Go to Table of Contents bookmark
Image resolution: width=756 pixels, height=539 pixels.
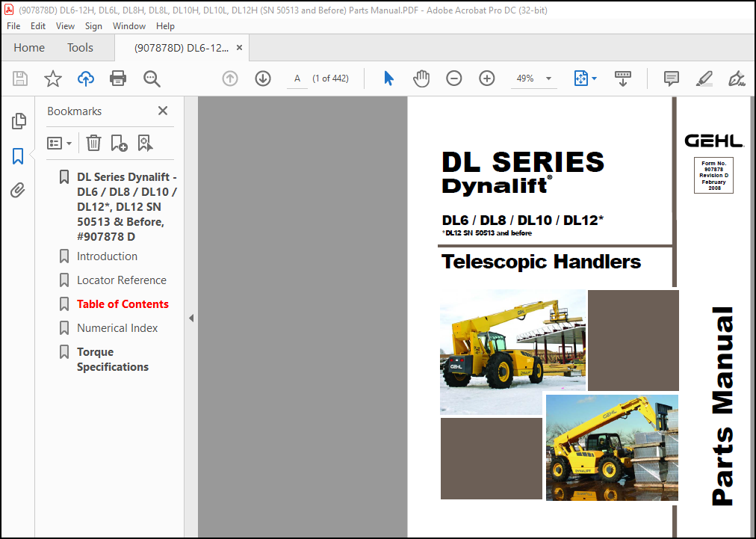[123, 304]
